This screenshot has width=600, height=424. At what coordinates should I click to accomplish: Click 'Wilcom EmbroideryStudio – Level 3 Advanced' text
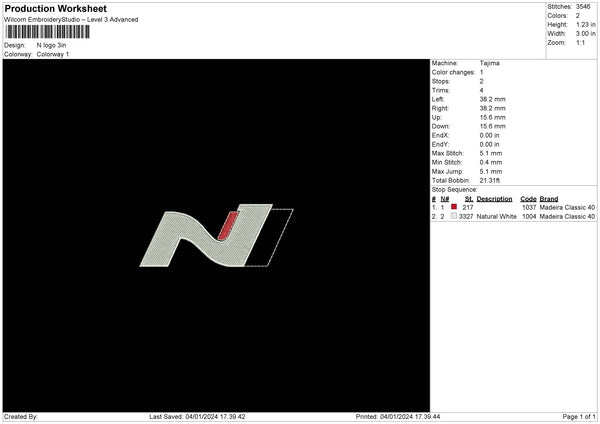pyautogui.click(x=71, y=20)
